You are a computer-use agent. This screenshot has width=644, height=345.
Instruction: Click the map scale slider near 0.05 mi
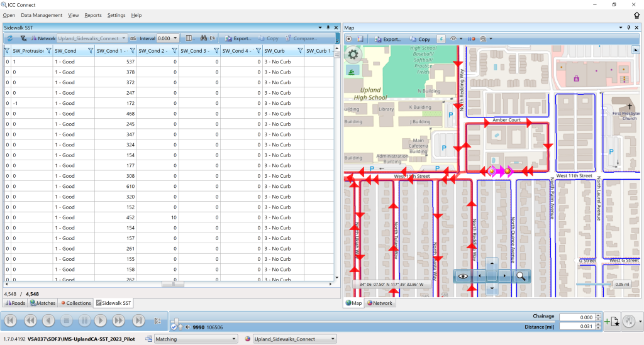(593, 285)
